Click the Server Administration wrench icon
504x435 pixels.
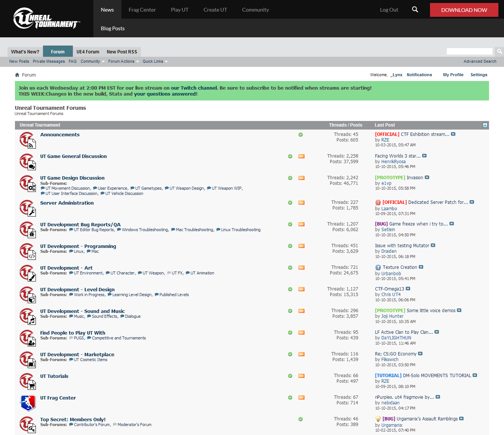tap(28, 208)
